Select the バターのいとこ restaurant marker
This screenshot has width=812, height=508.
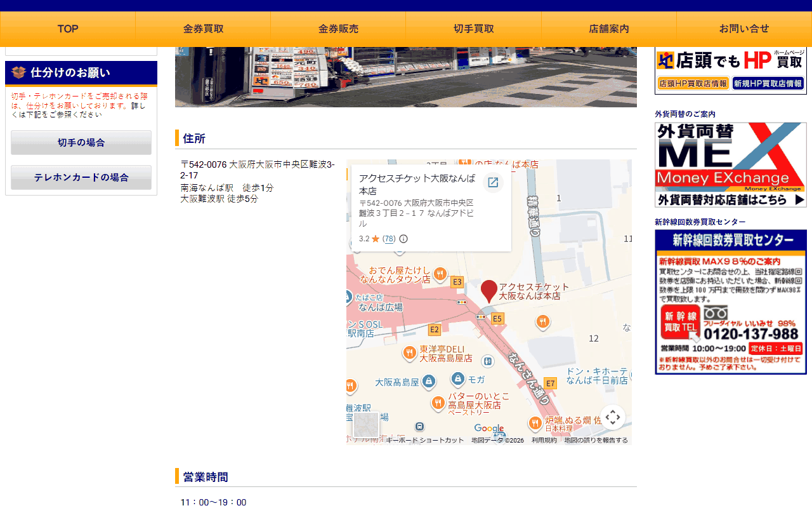click(x=438, y=403)
